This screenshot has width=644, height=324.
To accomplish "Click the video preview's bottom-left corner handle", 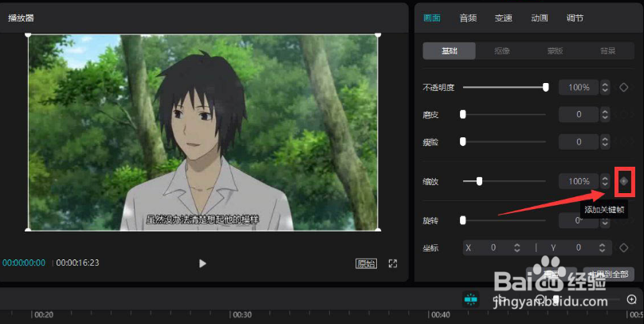I will 28,229.
